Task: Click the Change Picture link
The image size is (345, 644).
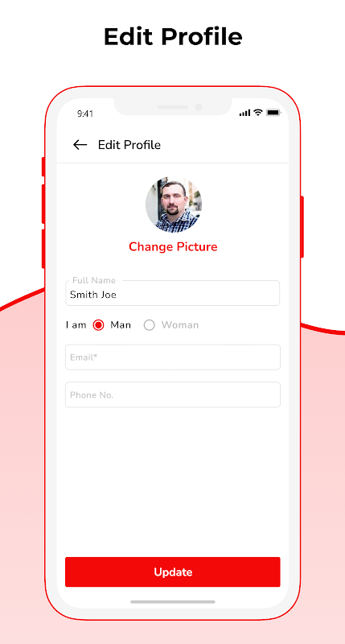Action: pos(173,247)
